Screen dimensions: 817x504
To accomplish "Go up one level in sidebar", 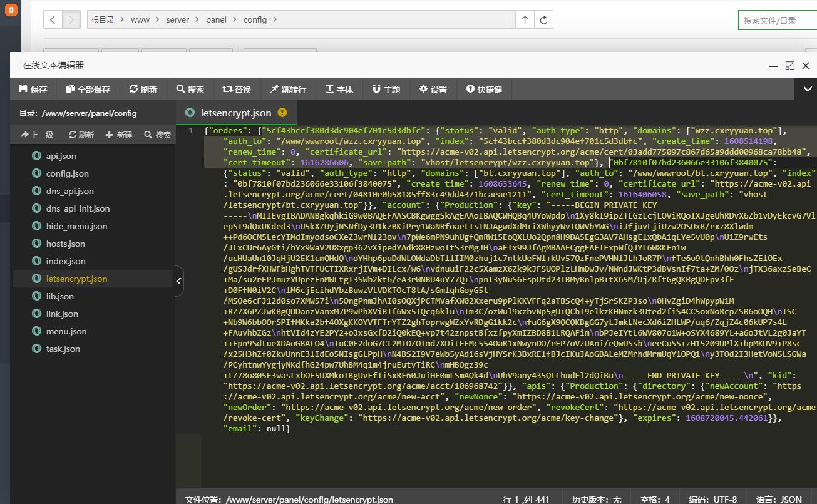I will 36,135.
